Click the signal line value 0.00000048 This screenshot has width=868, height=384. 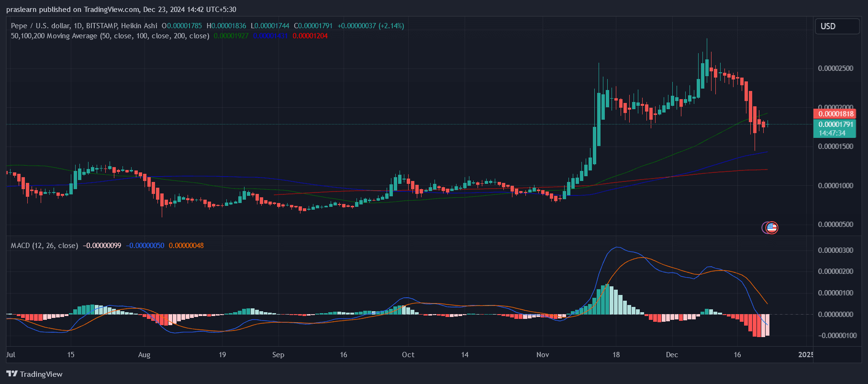tap(186, 246)
